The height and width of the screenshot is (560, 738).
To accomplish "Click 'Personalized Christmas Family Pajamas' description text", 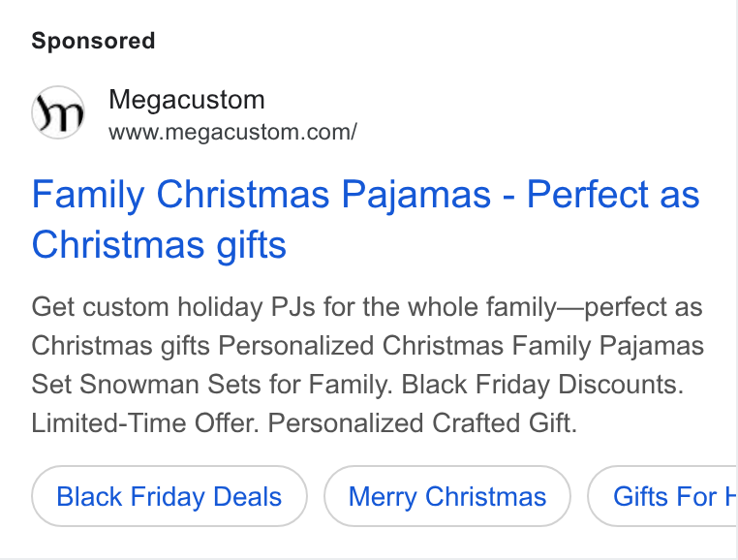I will tap(461, 346).
